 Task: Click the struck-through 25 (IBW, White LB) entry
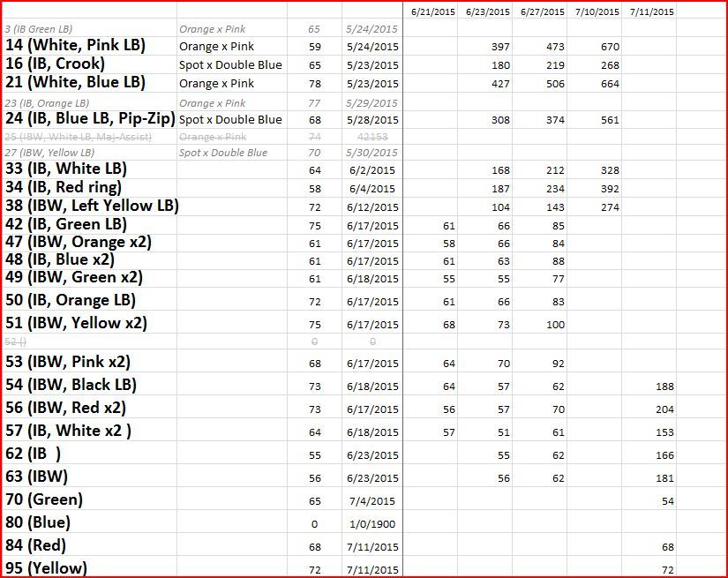79,137
